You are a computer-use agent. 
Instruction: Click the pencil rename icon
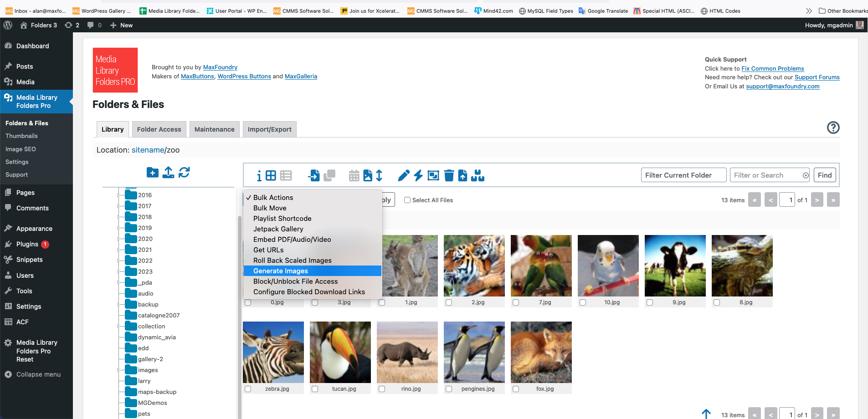[x=403, y=175]
